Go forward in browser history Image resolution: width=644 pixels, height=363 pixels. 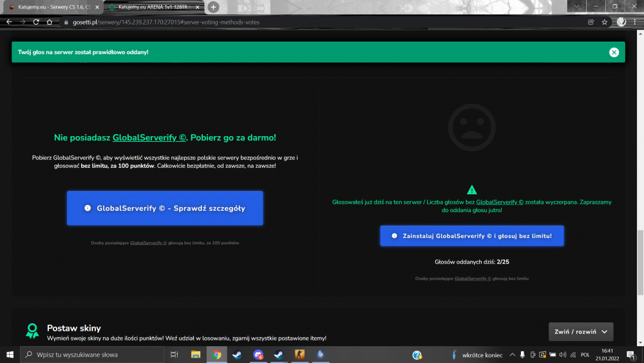23,22
